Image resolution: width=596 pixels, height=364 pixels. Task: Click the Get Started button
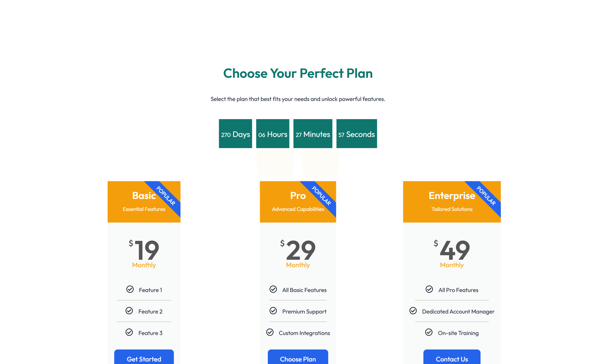pos(144,358)
